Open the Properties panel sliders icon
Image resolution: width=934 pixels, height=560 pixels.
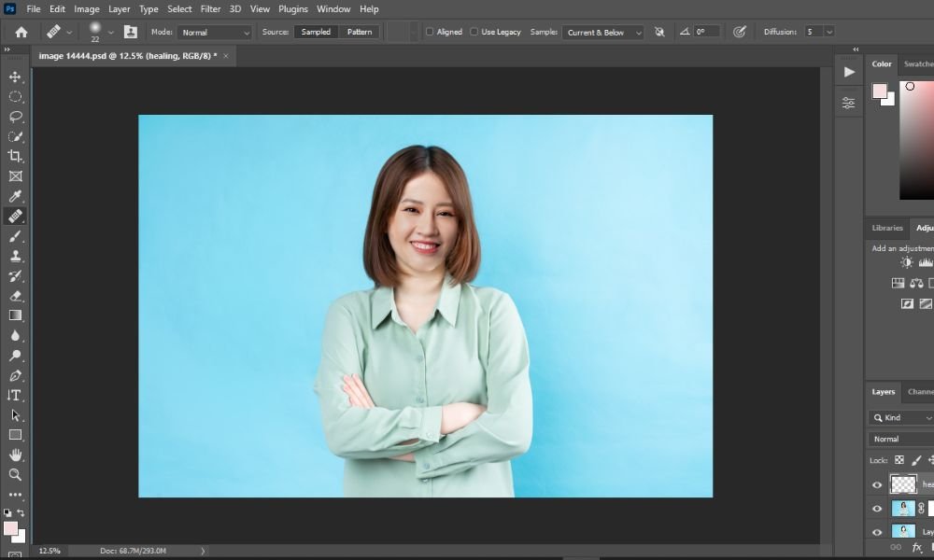[x=849, y=103]
